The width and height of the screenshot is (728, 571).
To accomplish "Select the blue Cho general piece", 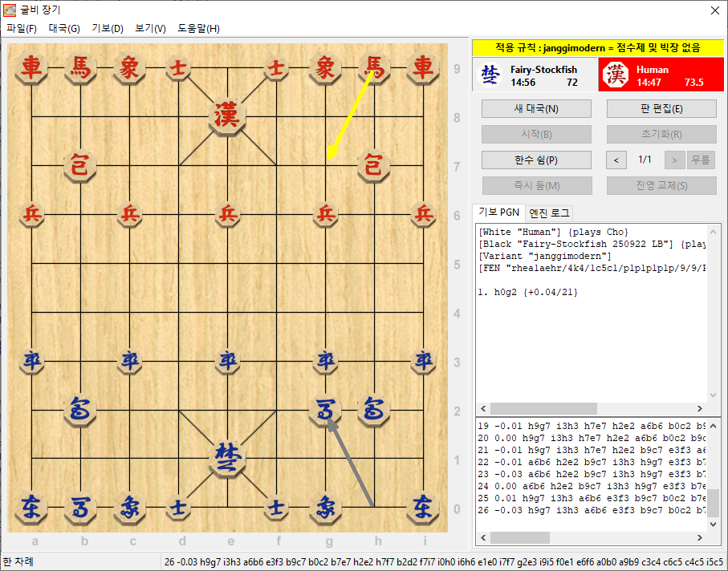I will (227, 458).
